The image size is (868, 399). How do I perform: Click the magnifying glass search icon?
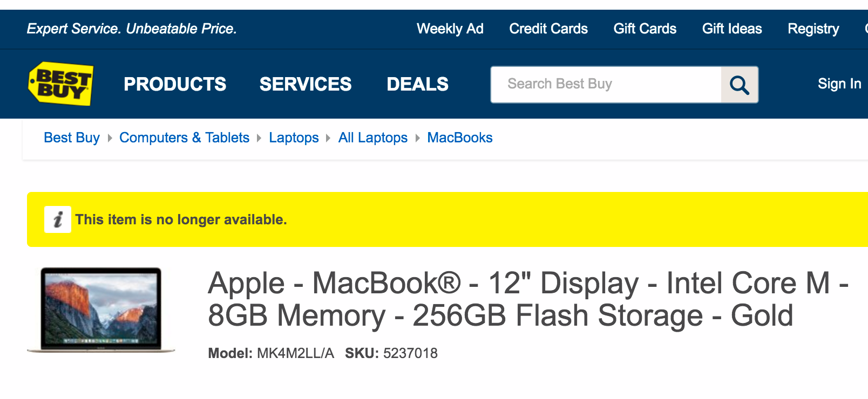coord(739,84)
